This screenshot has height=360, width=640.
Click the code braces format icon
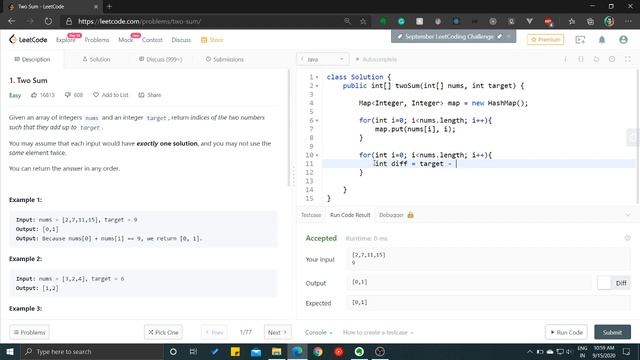coord(581,59)
